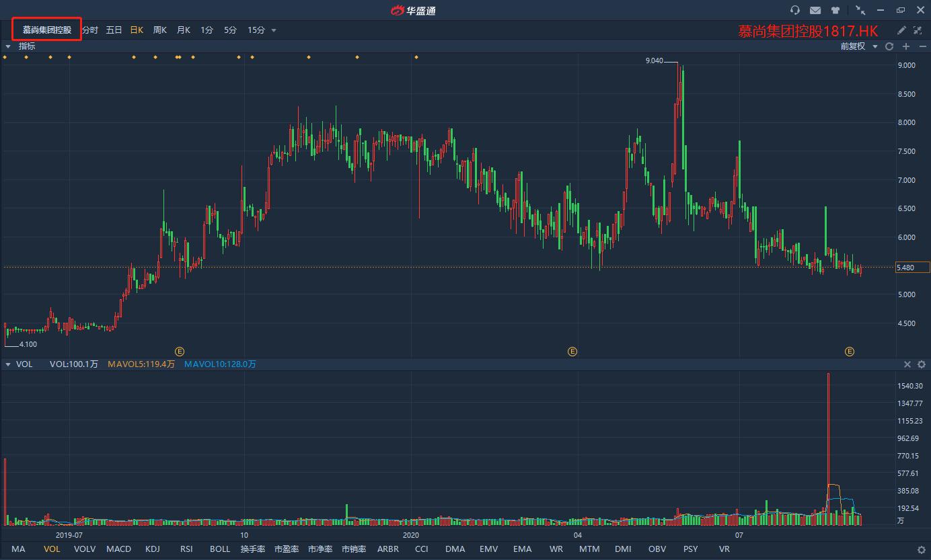This screenshot has height=560, width=931.
Task: Switch to the KDJ indicator tab
Action: (153, 549)
